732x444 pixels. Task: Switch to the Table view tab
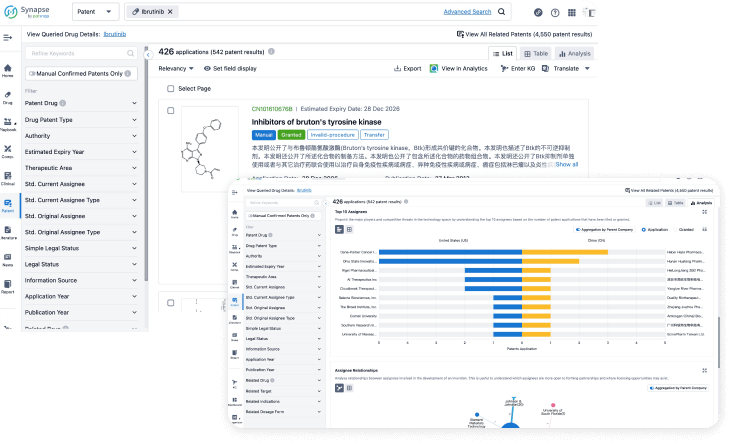click(x=534, y=53)
